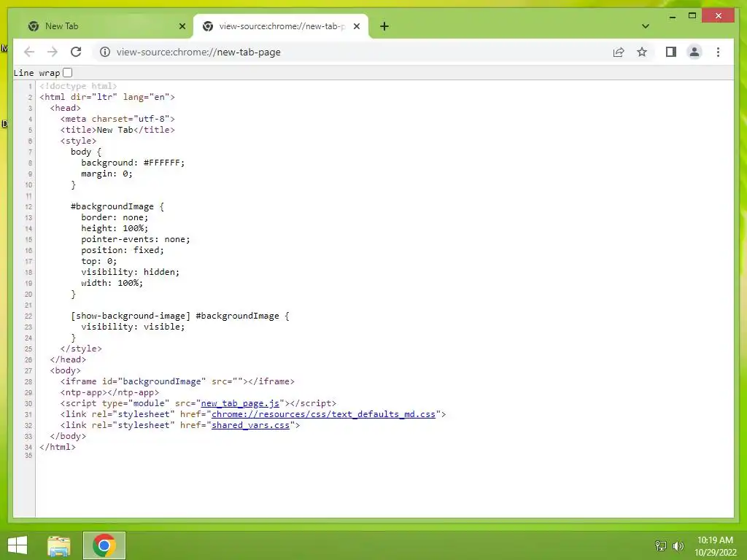Open a new tab with plus button
747x560 pixels.
[384, 26]
